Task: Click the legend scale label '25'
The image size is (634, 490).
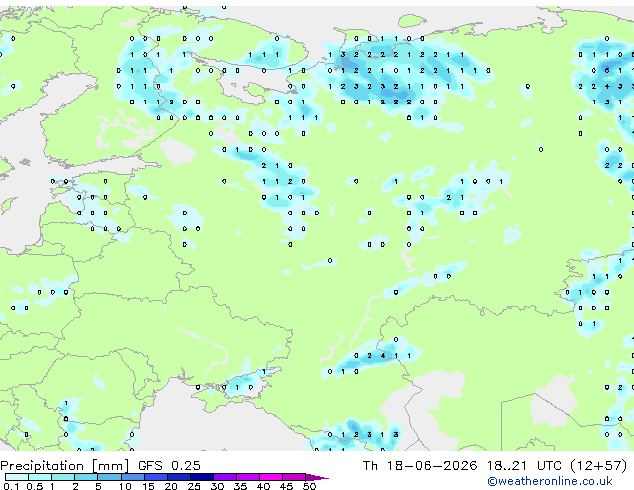Action: tap(194, 486)
